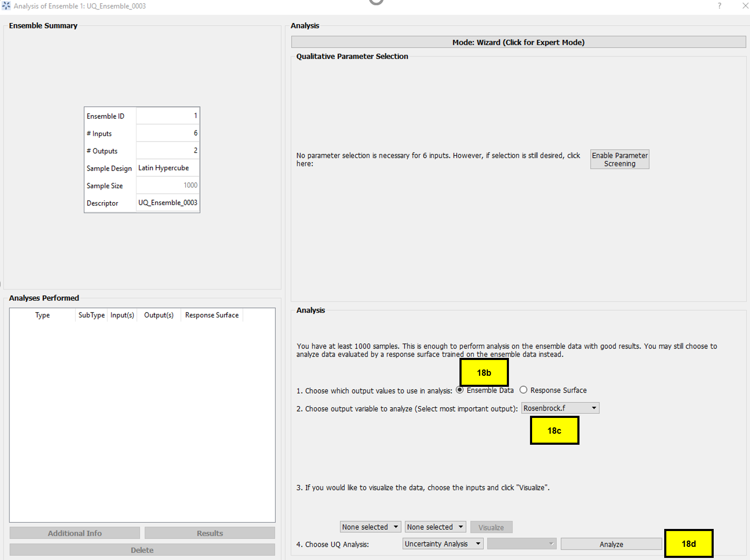The height and width of the screenshot is (560, 750).
Task: Open help via the question mark icon
Action: point(719,6)
